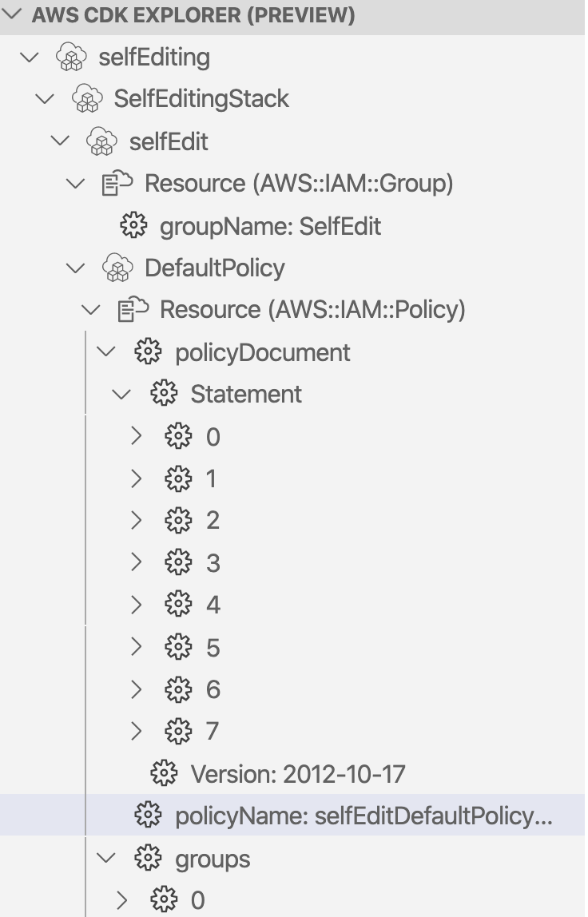Image resolution: width=588 pixels, height=917 pixels.
Task: Collapse the AWS CDK Explorer panel header
Action: 11,14
